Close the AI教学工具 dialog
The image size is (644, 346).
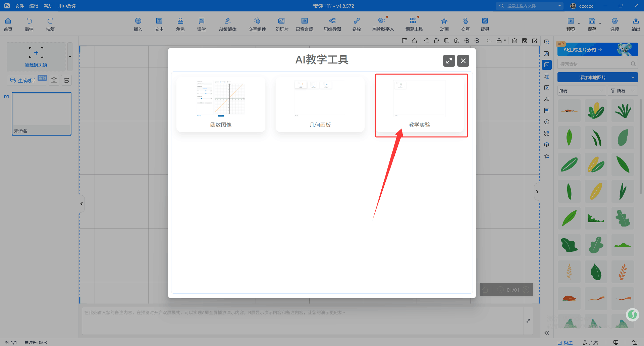(463, 61)
